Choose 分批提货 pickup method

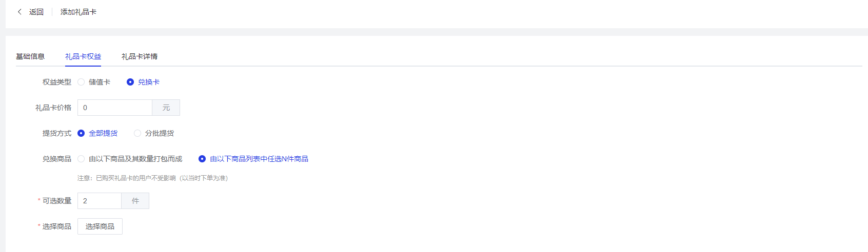coord(137,133)
